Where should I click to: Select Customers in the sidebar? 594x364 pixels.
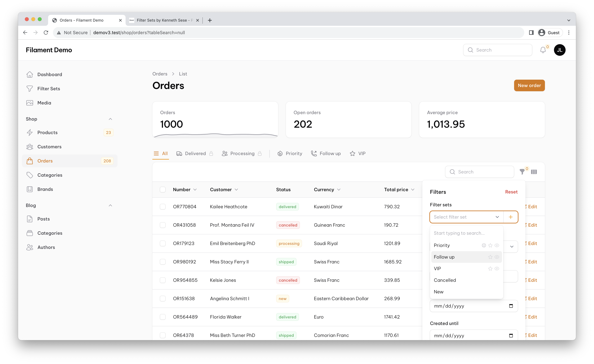(x=49, y=147)
